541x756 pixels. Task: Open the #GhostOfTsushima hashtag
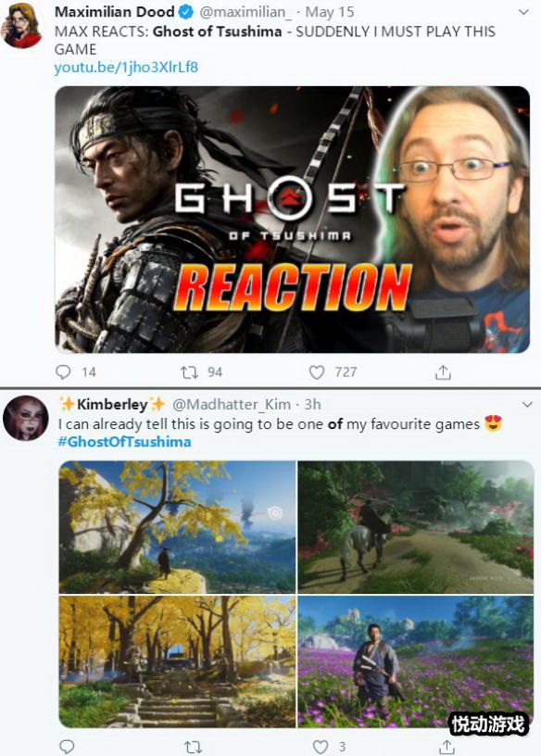tap(124, 442)
